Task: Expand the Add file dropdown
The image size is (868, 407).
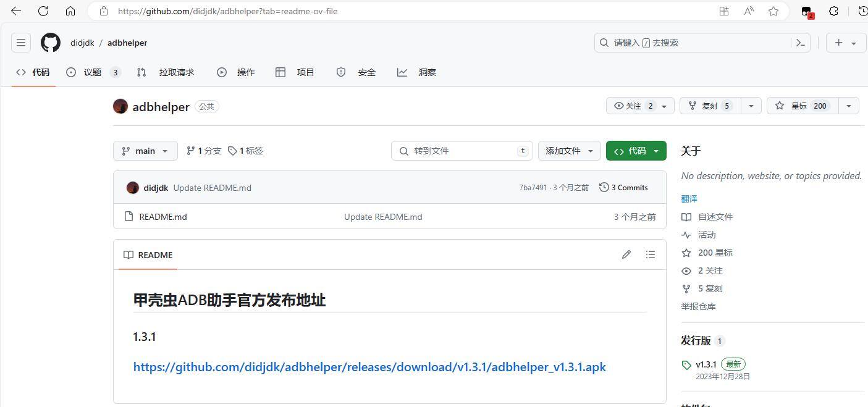Action: click(x=570, y=151)
